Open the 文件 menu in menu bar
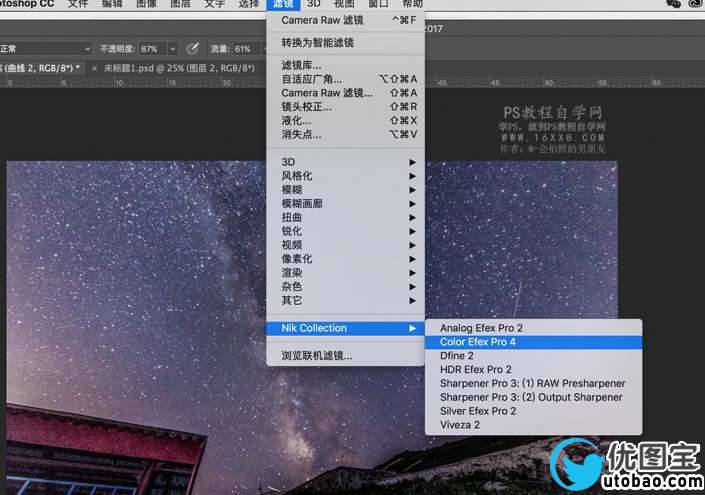This screenshot has width=705, height=495. pyautogui.click(x=78, y=4)
